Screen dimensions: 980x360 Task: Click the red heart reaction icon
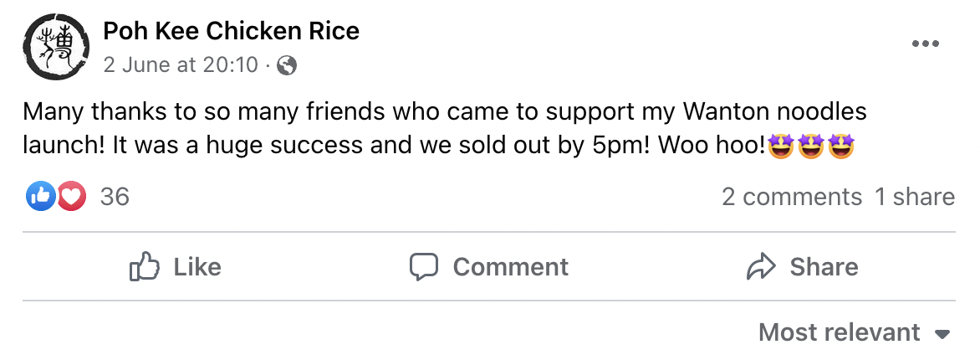[72, 198]
